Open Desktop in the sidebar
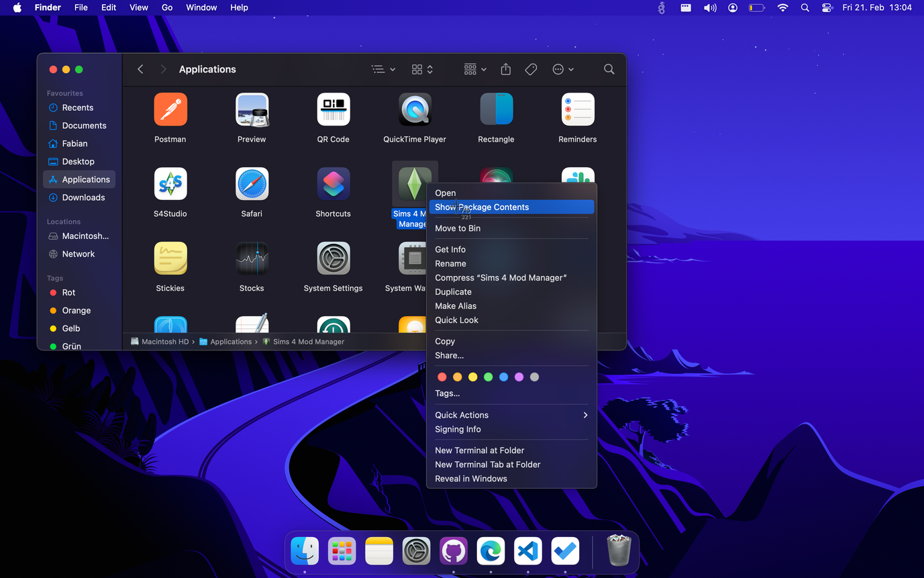 [x=79, y=161]
